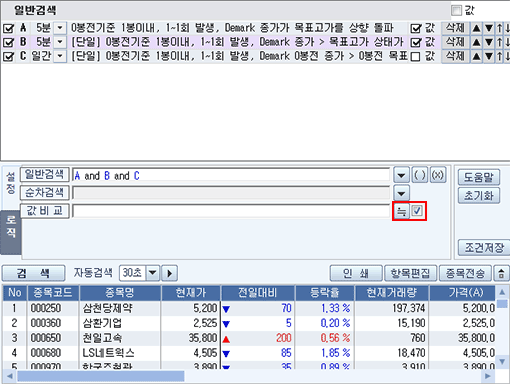The image size is (510, 384).
Task: Click the 순차검색 label button
Action: pyautogui.click(x=44, y=192)
